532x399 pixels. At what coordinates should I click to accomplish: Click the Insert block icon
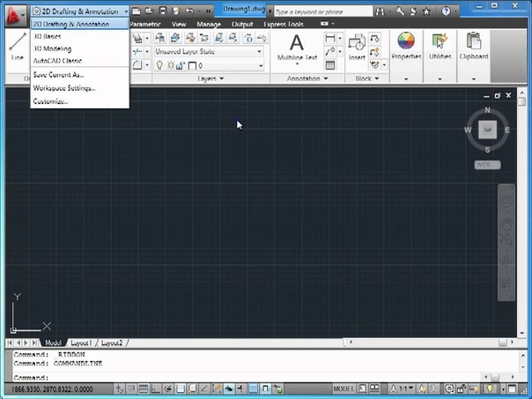point(357,43)
